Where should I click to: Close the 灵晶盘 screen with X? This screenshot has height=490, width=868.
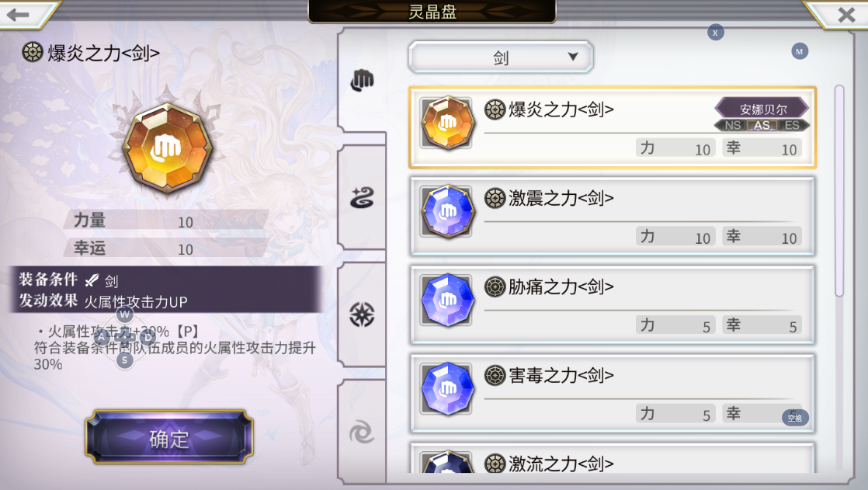[846, 15]
